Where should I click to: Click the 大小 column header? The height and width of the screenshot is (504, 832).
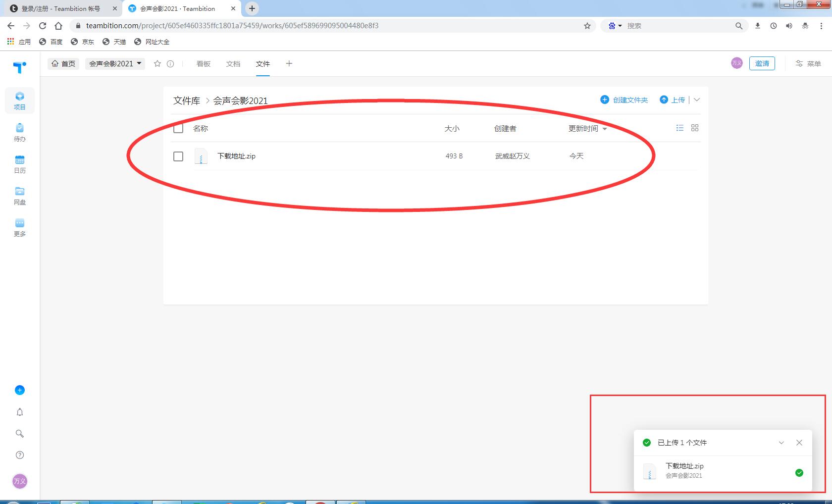452,128
